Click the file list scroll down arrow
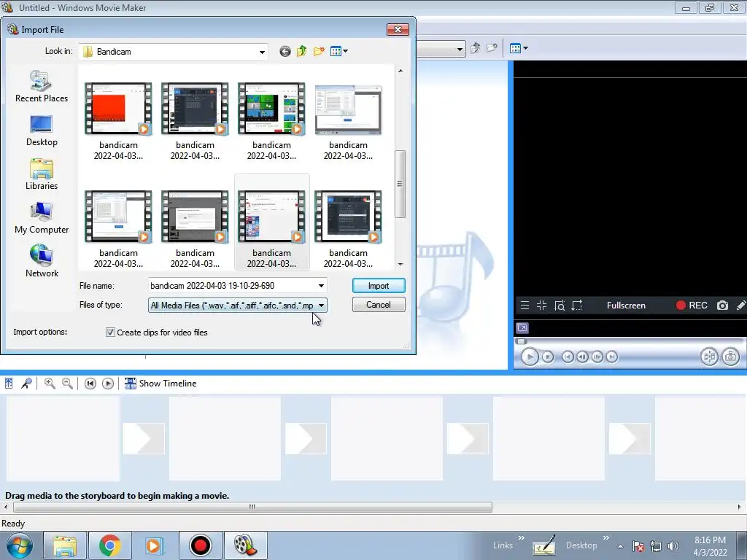 400,264
